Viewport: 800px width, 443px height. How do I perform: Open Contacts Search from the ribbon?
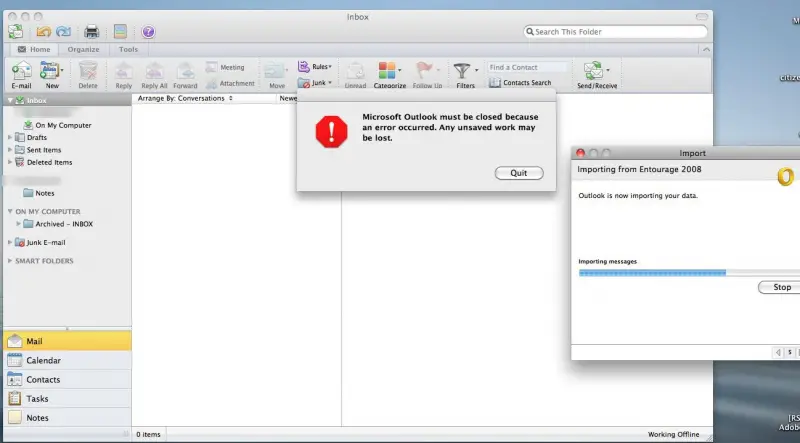[520, 83]
